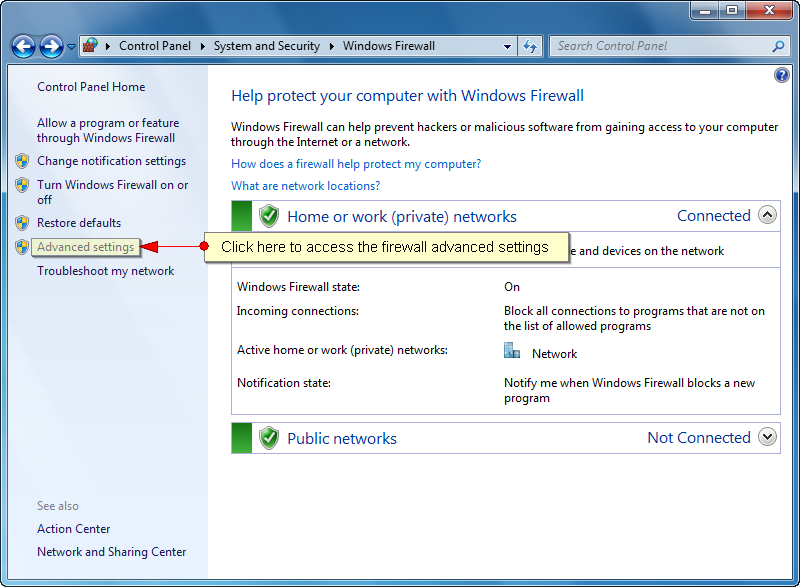This screenshot has width=800, height=587.
Task: Open Troubleshoot my network
Action: point(106,271)
